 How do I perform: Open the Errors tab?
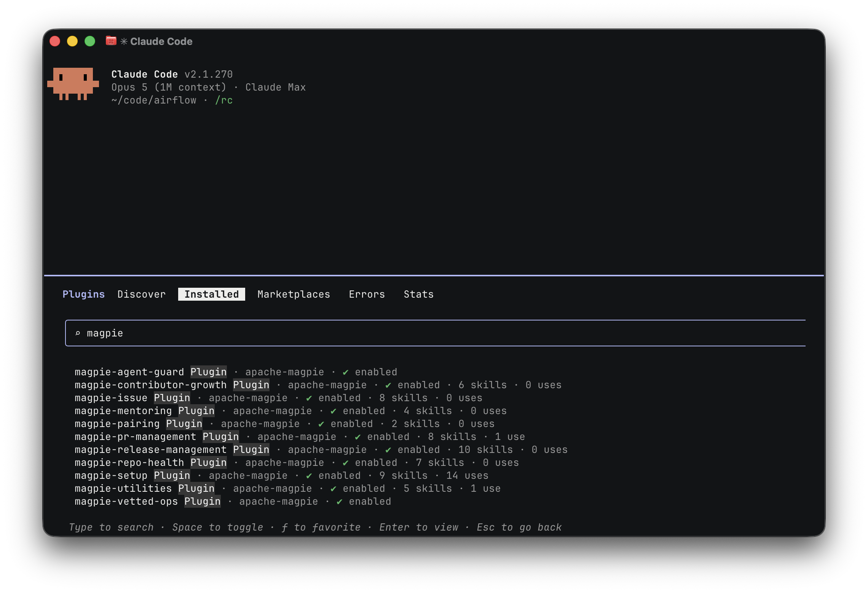click(367, 294)
